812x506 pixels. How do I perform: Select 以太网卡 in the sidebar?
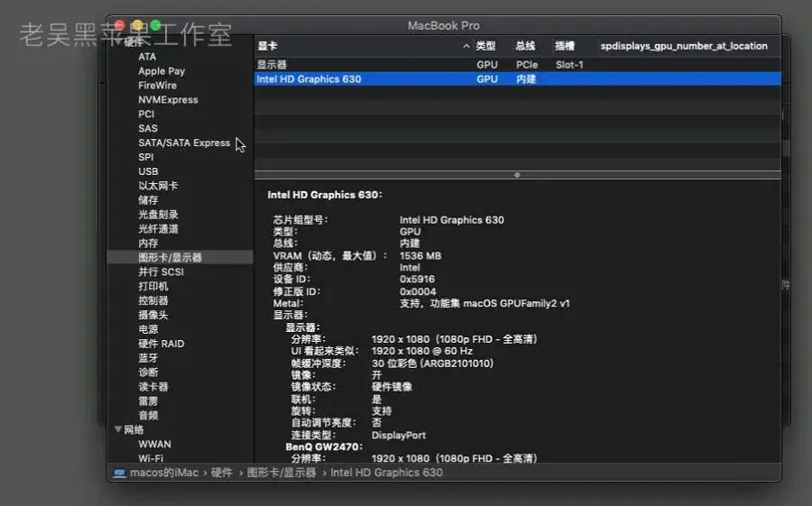tap(158, 186)
